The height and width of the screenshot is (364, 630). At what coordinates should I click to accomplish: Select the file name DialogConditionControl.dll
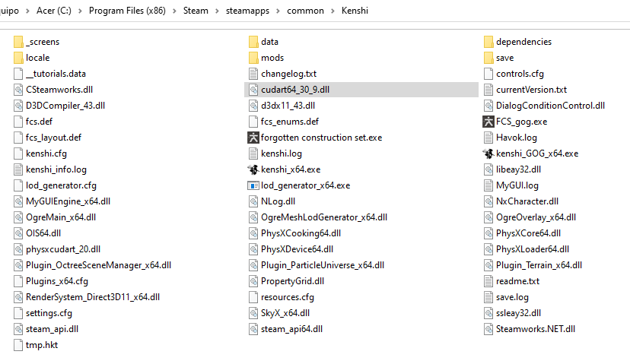click(x=550, y=106)
